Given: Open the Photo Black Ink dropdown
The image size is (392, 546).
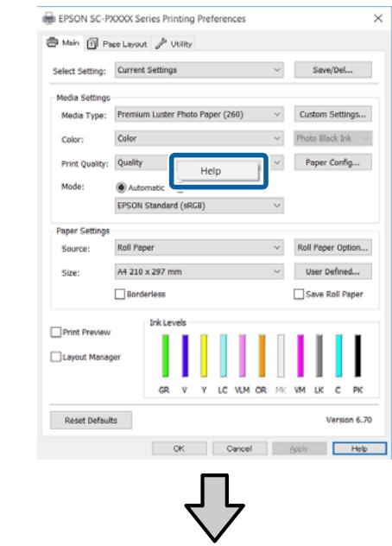Looking at the screenshot, I should [x=332, y=138].
